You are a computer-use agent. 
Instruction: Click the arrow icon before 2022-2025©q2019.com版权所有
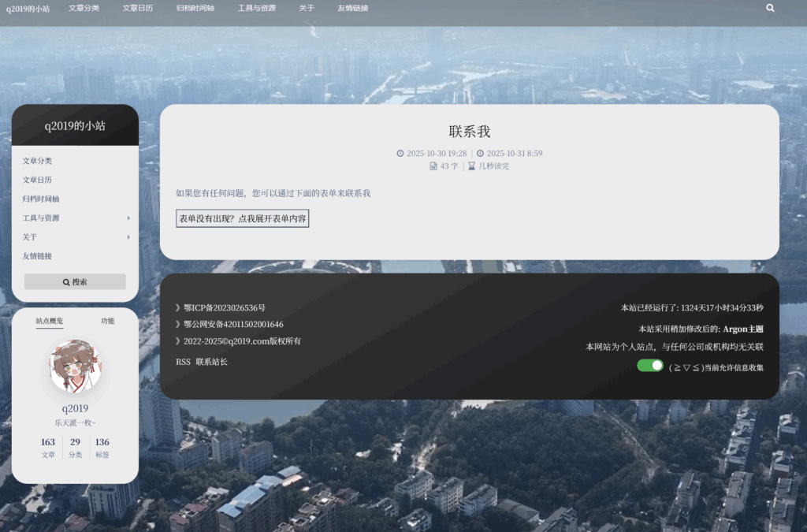[177, 341]
